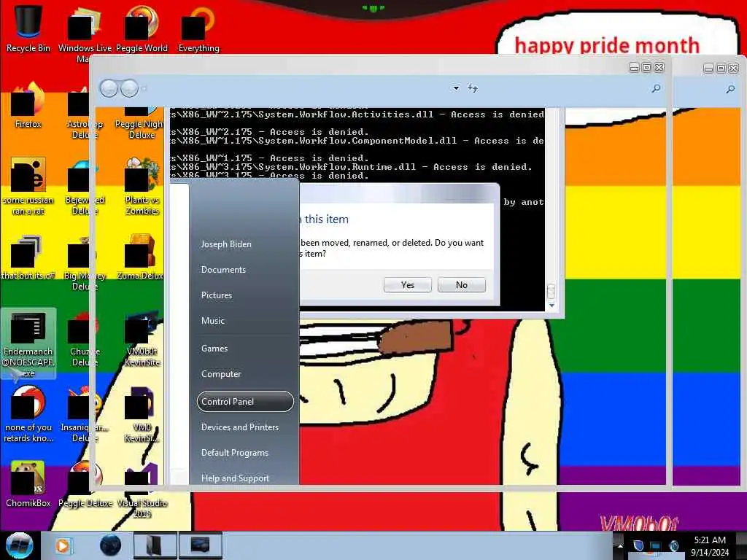747x560 pixels.
Task: Open the Visual Studio 2015 desktop shortcut
Action: point(142,489)
